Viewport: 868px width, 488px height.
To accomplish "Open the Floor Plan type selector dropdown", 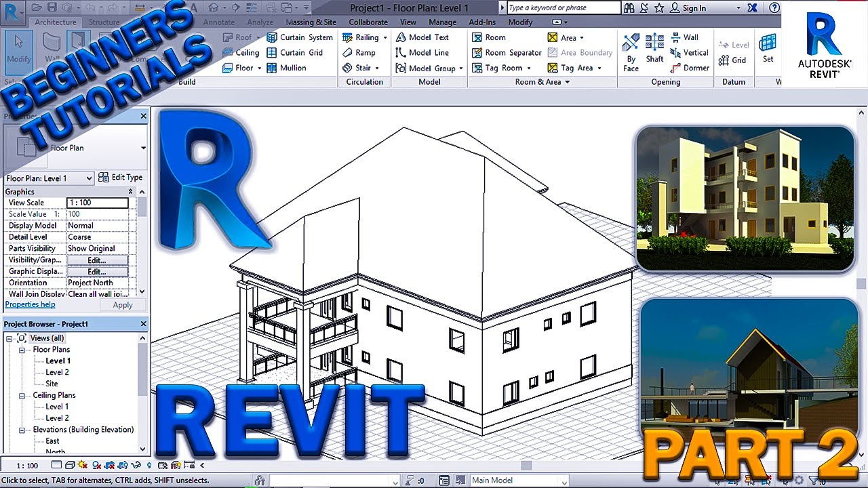I will [143, 148].
